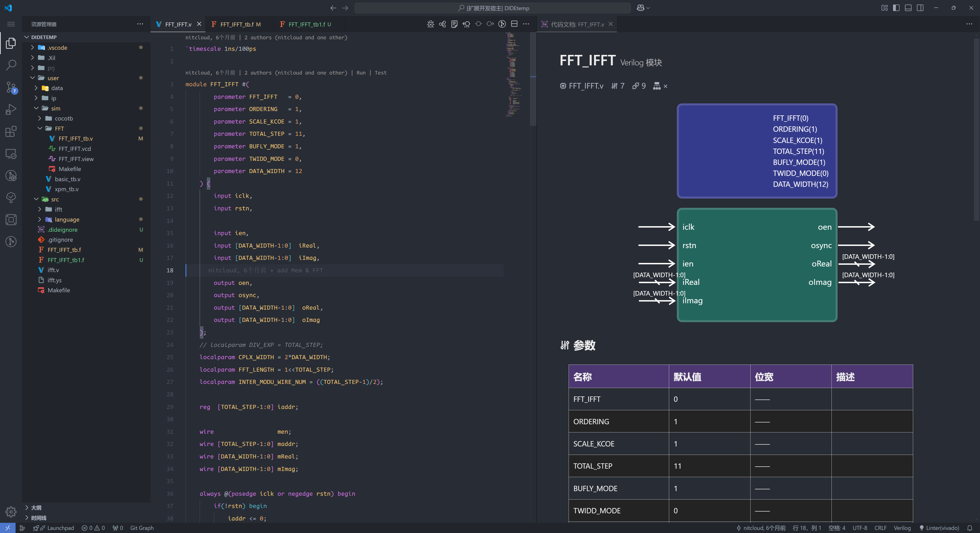This screenshot has width=980, height=533.
Task: Open the netlist viewer icon in the toolbar
Action: 442,24
